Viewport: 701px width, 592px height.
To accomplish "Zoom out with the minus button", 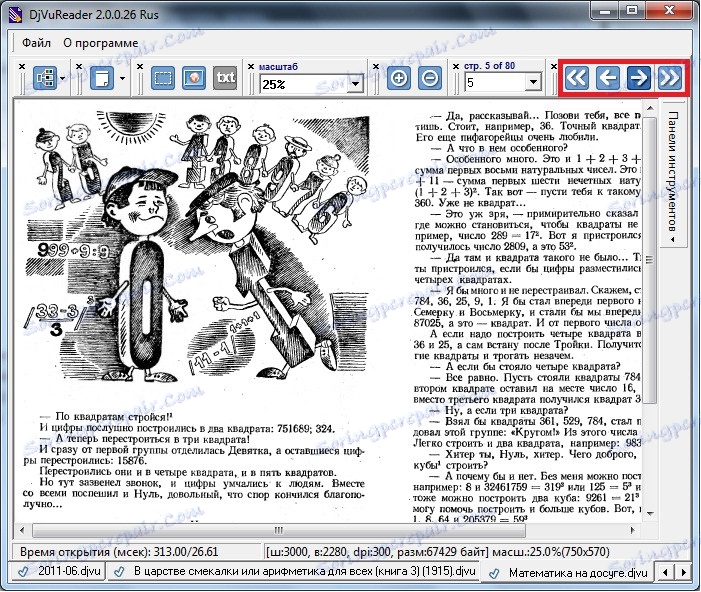I will (430, 79).
